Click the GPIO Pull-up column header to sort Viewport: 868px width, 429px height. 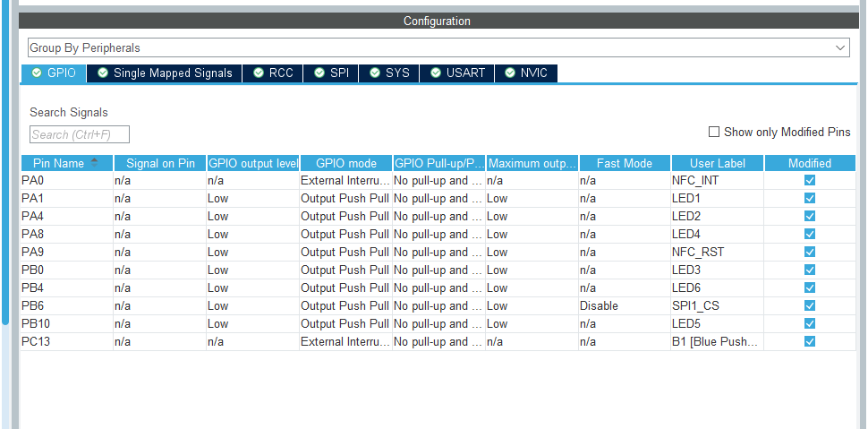coord(439,163)
